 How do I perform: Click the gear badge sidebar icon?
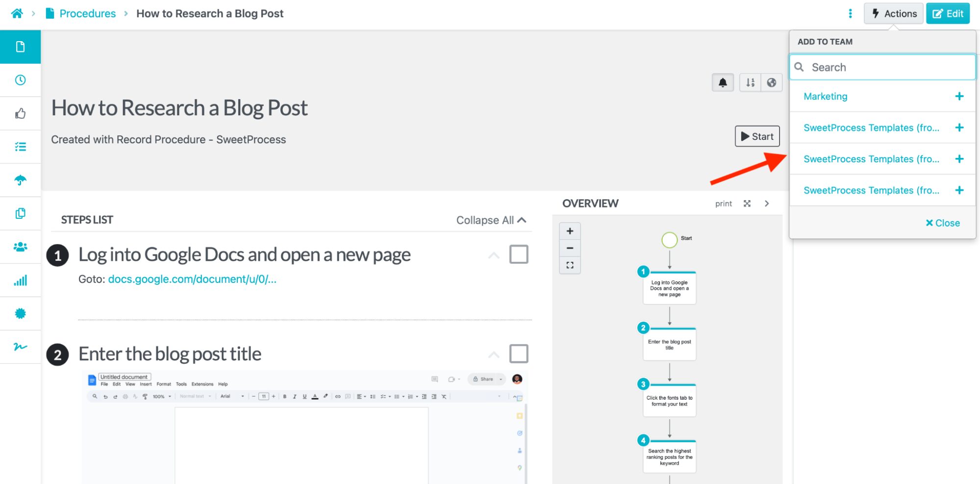[20, 313]
